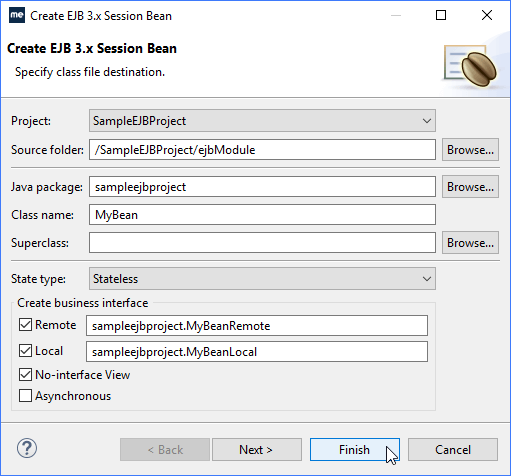511x476 pixels.
Task: Click the empty Superclass text field
Action: (262, 243)
